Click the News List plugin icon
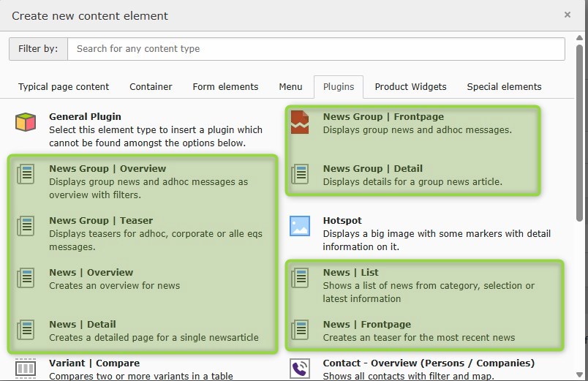This screenshot has width=588, height=381. tap(300, 278)
